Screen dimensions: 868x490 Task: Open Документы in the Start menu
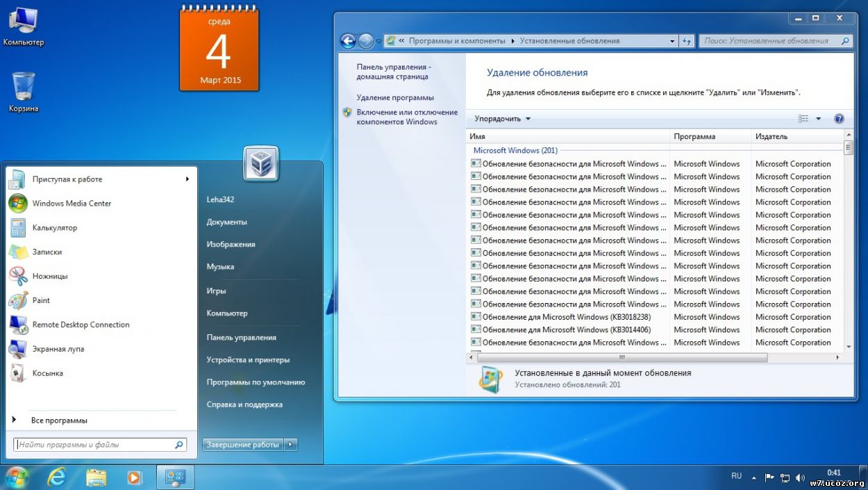click(226, 222)
